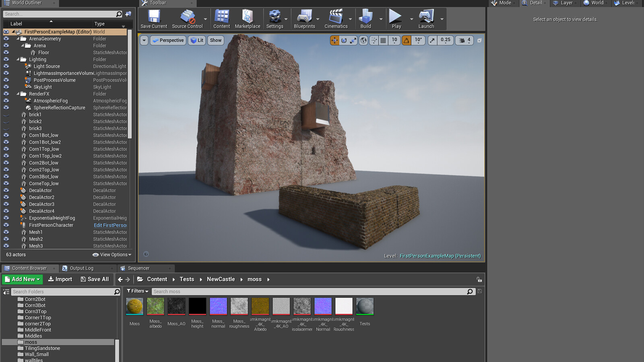Viewport: 644px width, 362px height.
Task: Open the Lit view mode menu
Action: (x=197, y=40)
